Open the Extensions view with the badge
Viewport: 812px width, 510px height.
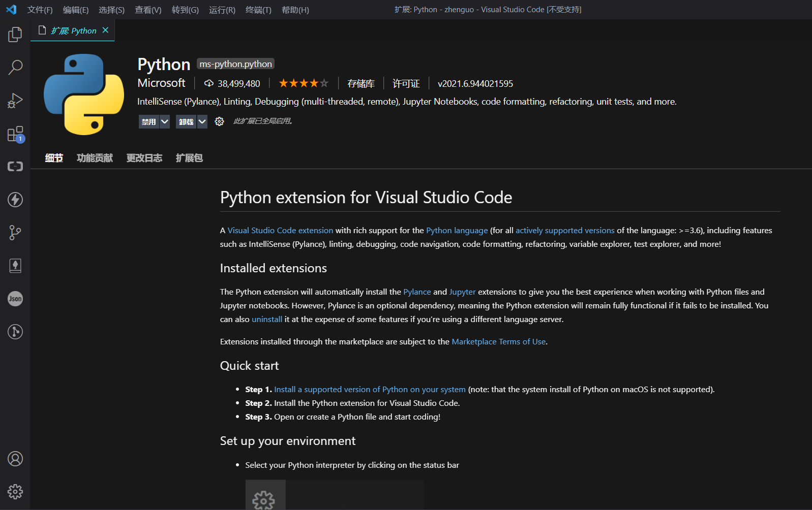tap(15, 134)
